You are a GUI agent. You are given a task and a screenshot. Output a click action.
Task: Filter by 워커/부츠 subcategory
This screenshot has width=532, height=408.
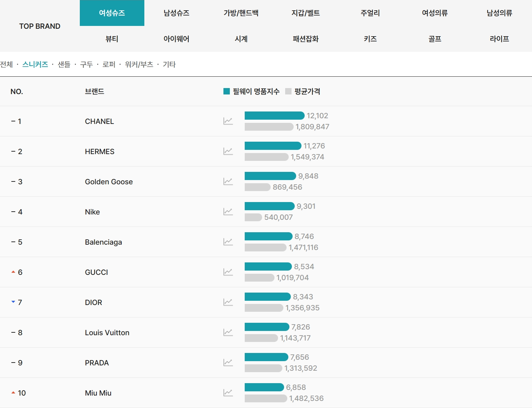click(139, 64)
